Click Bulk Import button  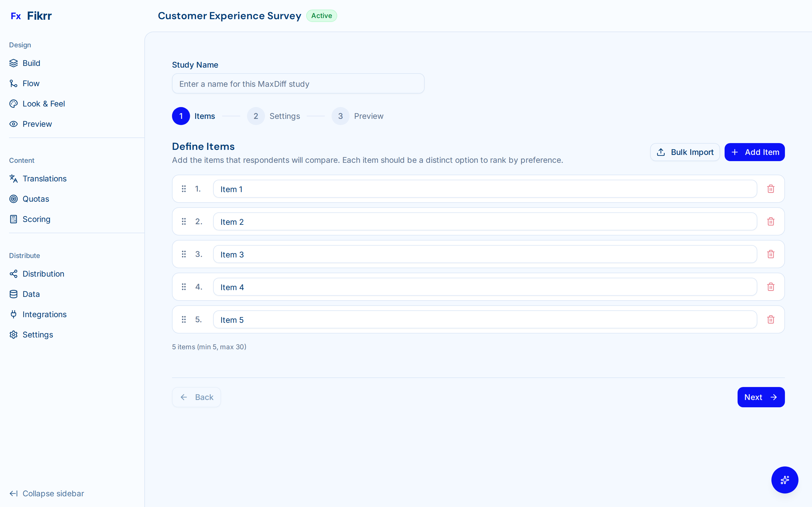coord(685,152)
